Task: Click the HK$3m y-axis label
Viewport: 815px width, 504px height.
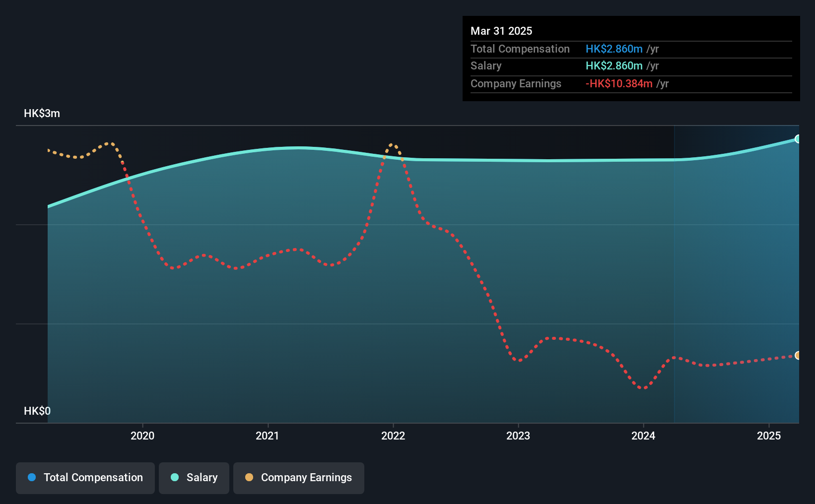Action: (42, 113)
